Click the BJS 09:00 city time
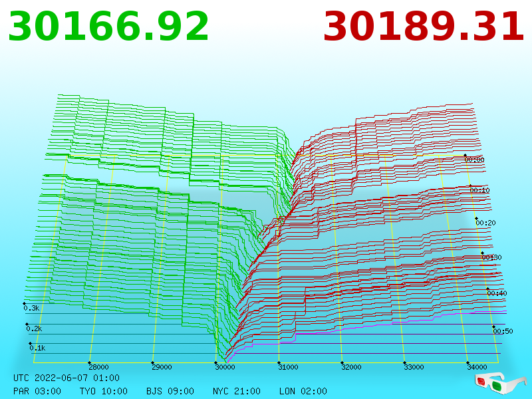The height and width of the screenshot is (399, 532). 170,391
